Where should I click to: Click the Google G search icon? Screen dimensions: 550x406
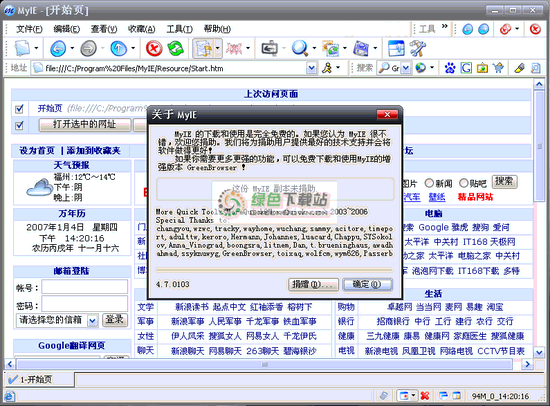[x=466, y=68]
